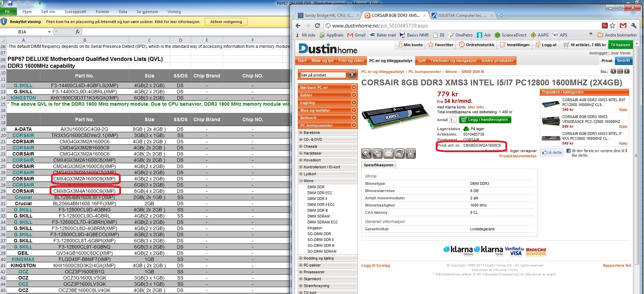
Task: Open the Chrome wrench menu
Action: (634, 25)
